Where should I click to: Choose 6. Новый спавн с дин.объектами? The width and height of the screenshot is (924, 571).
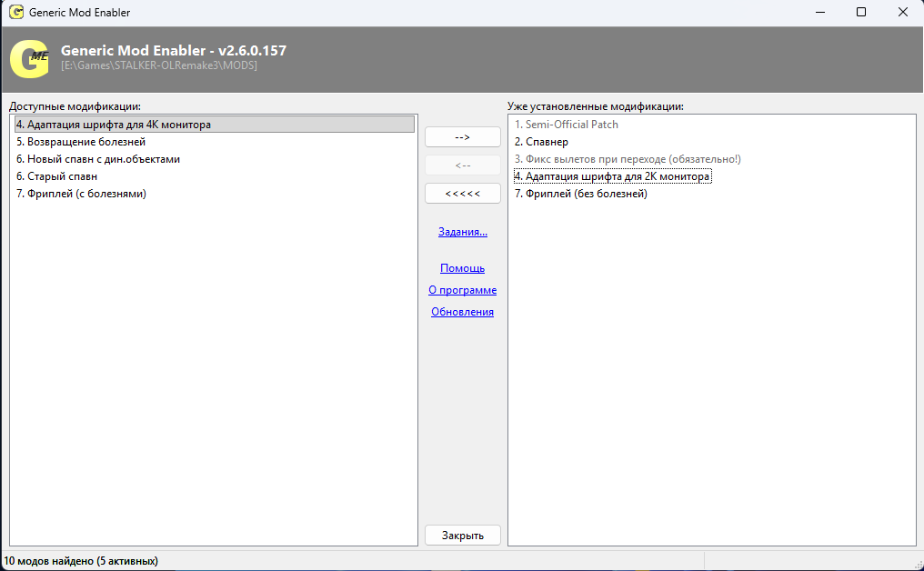[x=98, y=159]
